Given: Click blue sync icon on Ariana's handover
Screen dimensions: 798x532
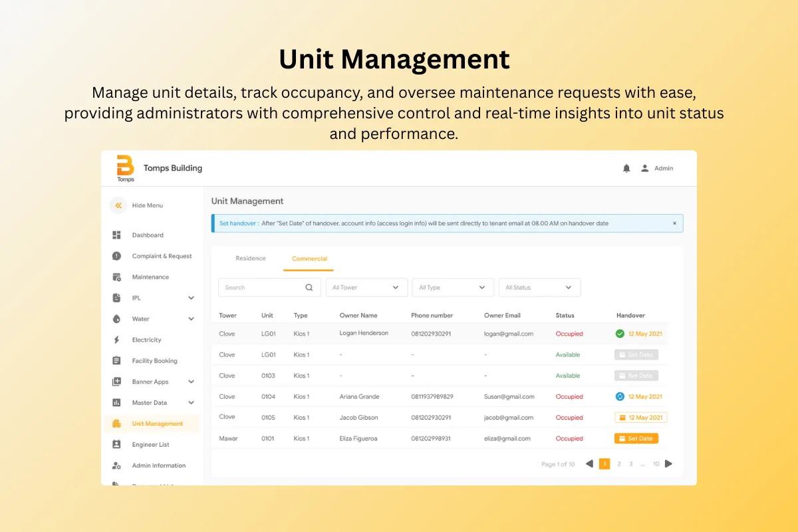Looking at the screenshot, I should point(620,396).
